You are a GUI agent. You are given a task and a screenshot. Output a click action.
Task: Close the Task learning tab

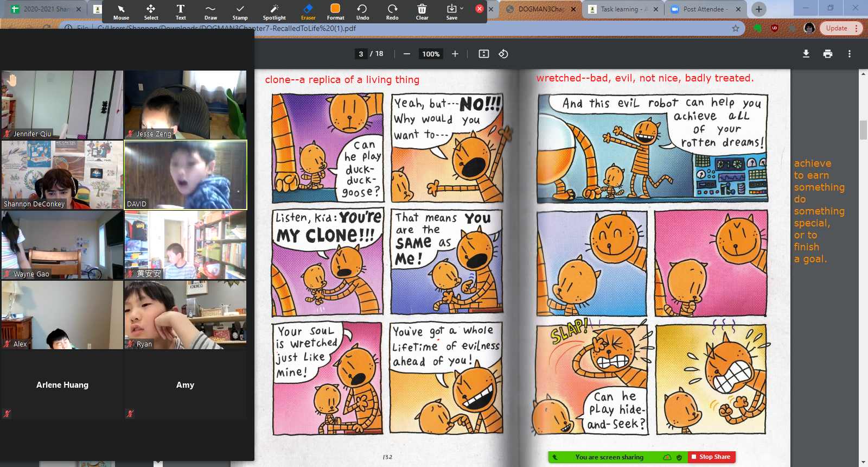(x=656, y=9)
